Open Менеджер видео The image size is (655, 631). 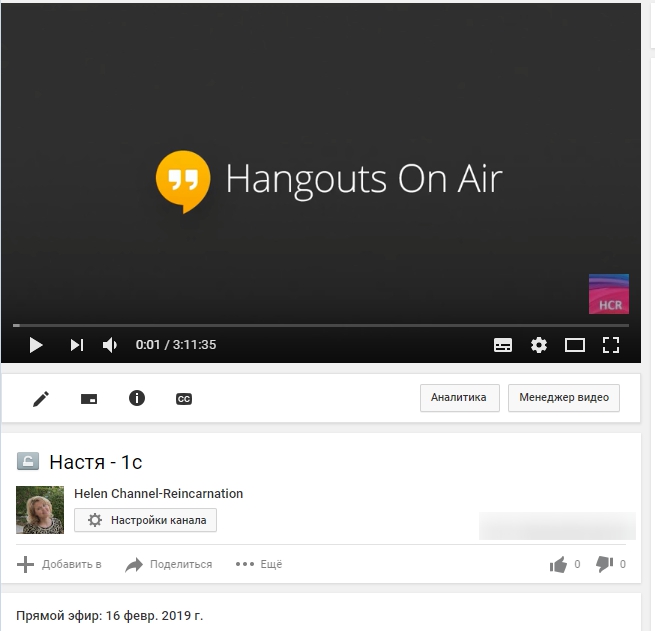point(564,397)
